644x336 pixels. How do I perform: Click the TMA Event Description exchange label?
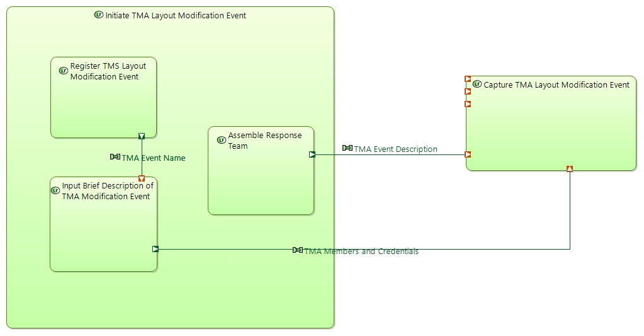coord(395,149)
